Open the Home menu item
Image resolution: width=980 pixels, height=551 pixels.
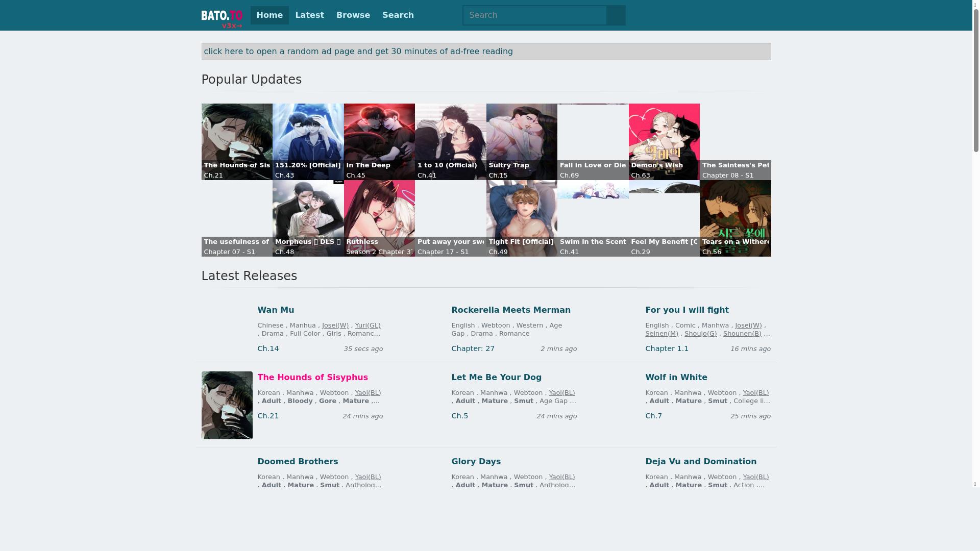click(x=269, y=15)
